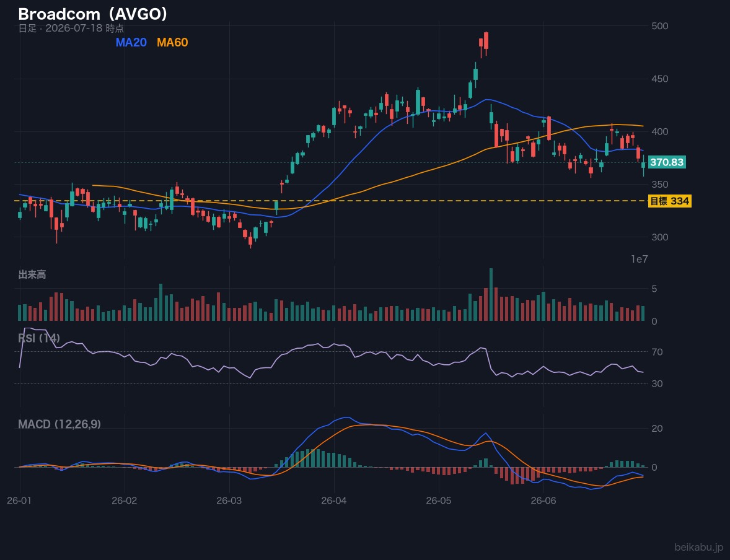Screen dimensions: 730x560
Task: Click the 450 price axis label
Action: coord(660,79)
